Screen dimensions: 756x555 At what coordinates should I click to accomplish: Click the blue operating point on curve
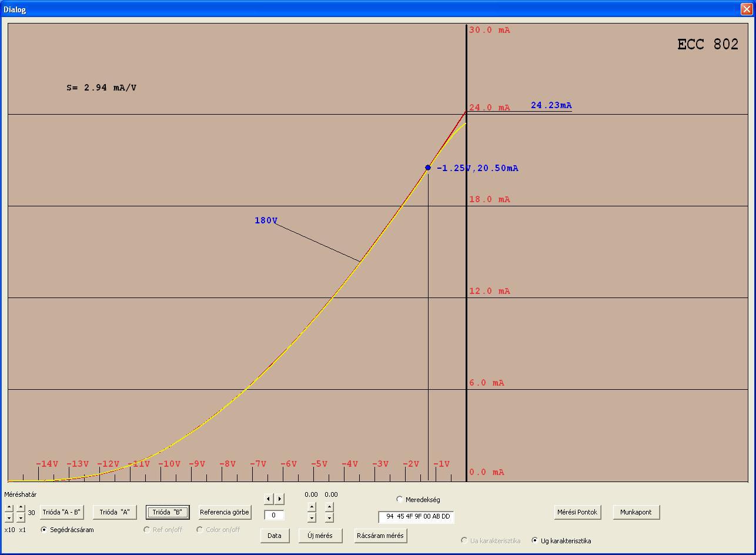pos(428,168)
